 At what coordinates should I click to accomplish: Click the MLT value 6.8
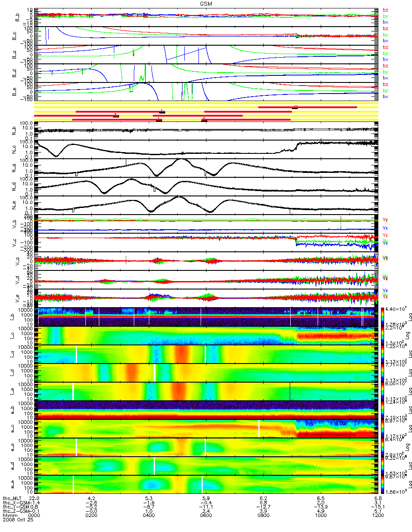[x=377, y=499]
